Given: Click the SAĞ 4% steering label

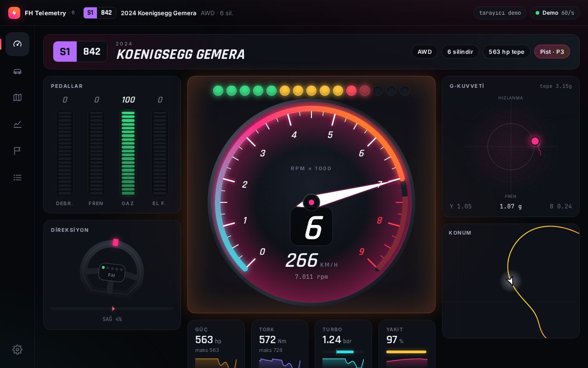Looking at the screenshot, I should pos(112,319).
